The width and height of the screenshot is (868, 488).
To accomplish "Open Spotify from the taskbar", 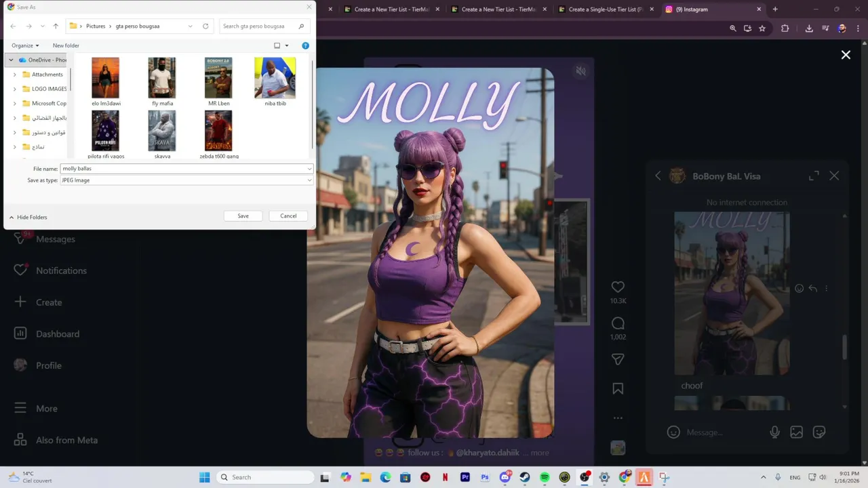I will point(545,477).
